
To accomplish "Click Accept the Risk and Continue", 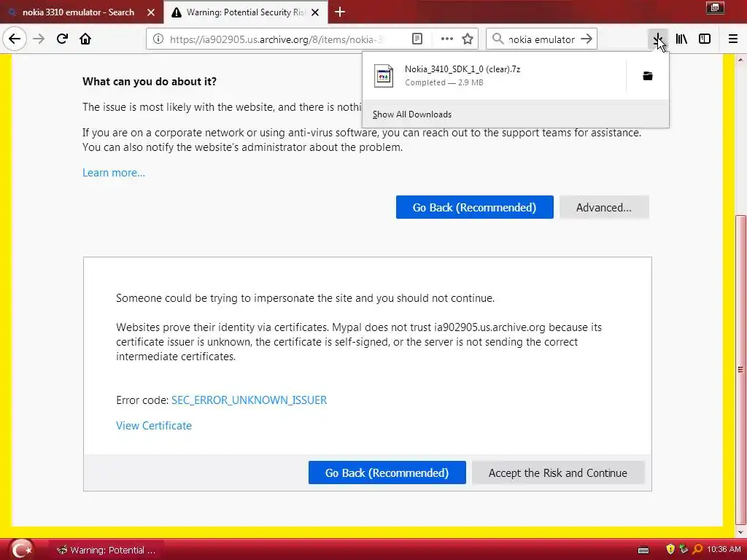I will [x=558, y=472].
